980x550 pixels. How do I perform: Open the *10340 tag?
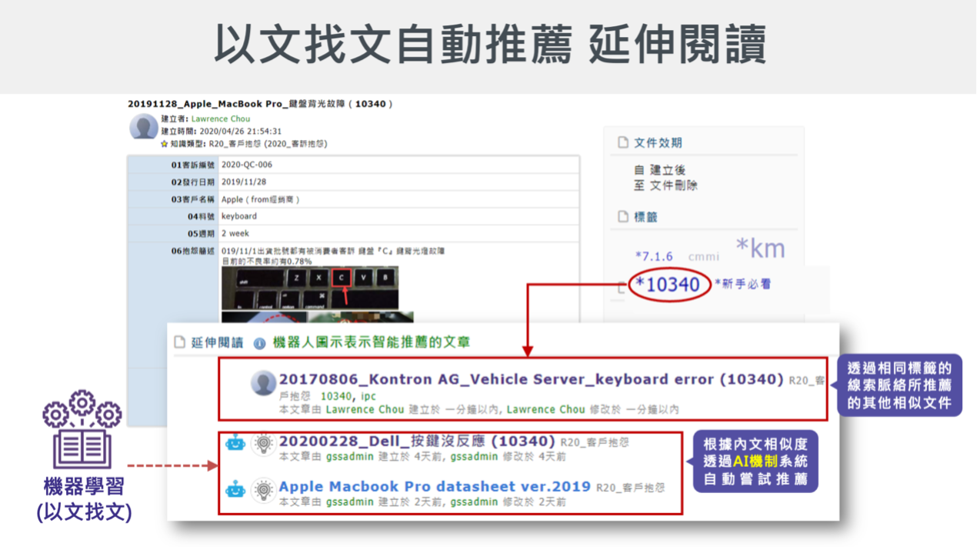[x=668, y=285]
